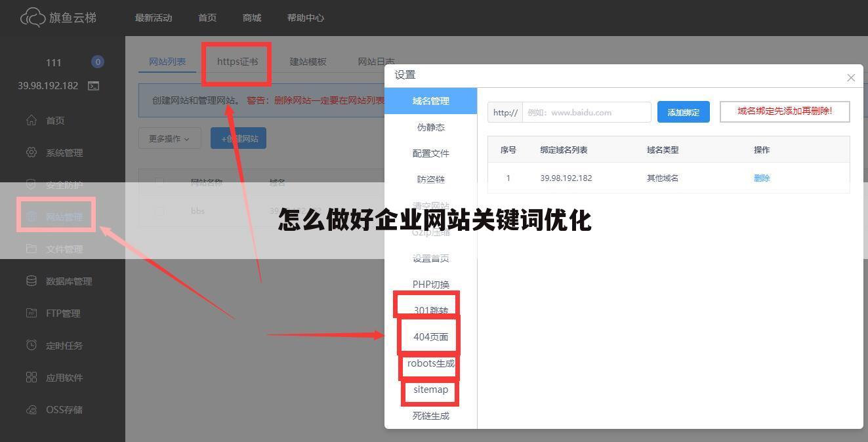
Task: Select 设置首页 in settings menu
Action: point(430,258)
